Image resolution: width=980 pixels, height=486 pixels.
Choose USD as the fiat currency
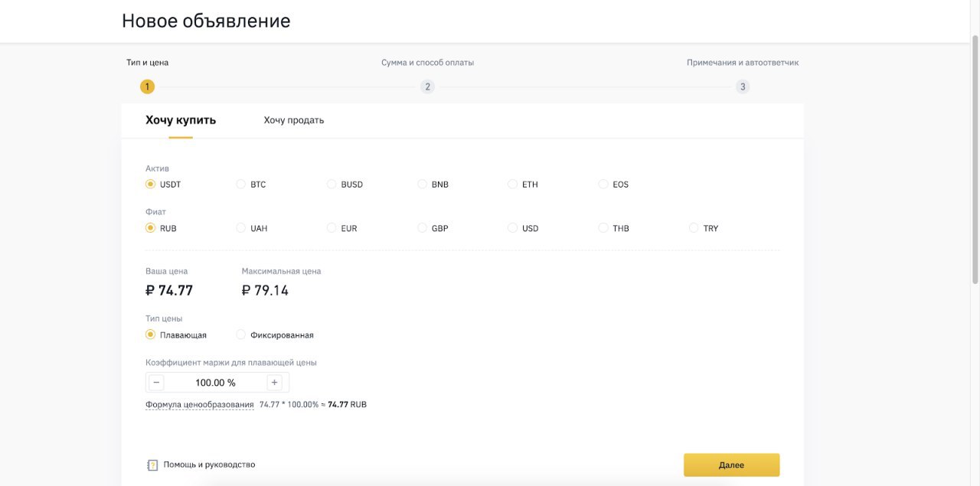click(511, 227)
